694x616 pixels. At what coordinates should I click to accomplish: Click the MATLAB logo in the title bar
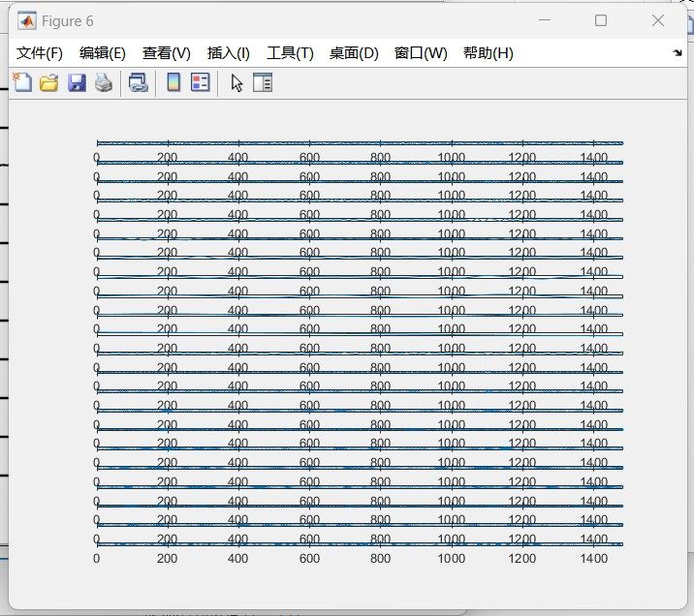pyautogui.click(x=27, y=20)
